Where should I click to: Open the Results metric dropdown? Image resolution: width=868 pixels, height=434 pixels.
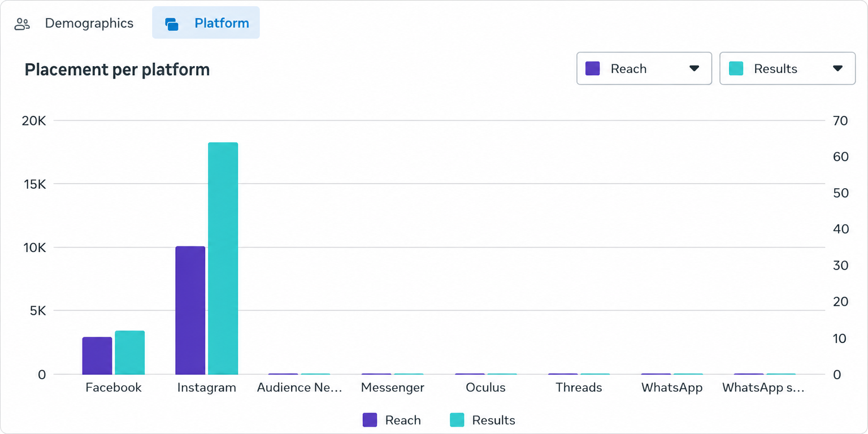coord(787,68)
